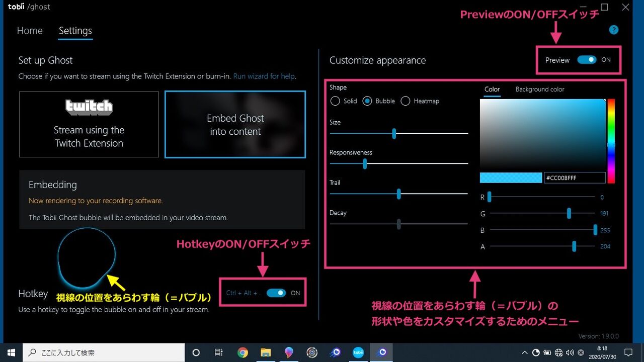This screenshot has height=362, width=644.
Task: Expand hidden icons in the system tray
Action: click(524, 352)
